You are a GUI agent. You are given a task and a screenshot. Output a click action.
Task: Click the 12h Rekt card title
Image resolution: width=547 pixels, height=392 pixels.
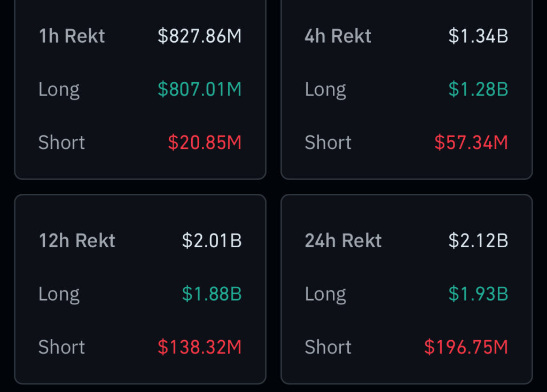click(x=77, y=240)
